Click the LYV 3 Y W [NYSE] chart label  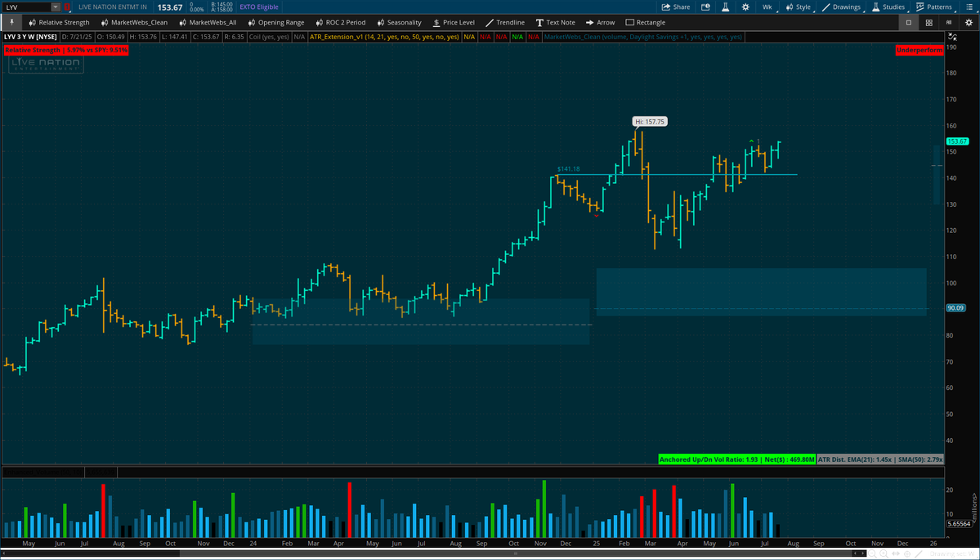coord(31,37)
